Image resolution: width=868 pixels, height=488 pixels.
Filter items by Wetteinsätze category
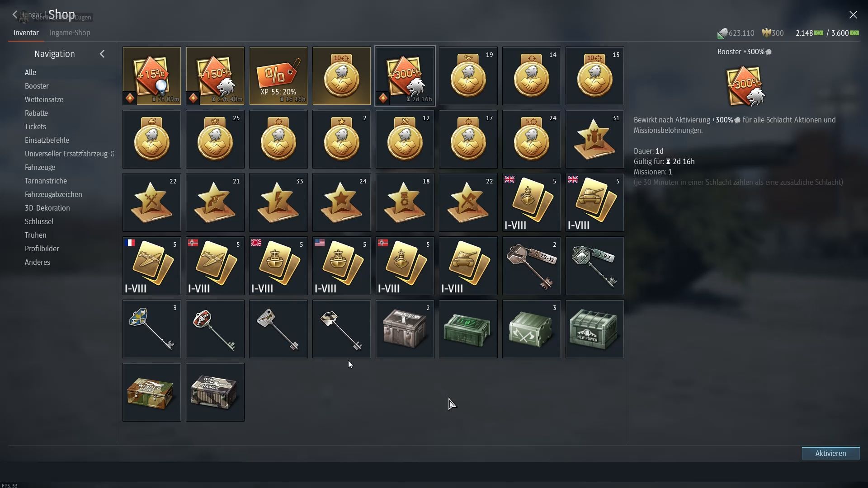point(44,99)
